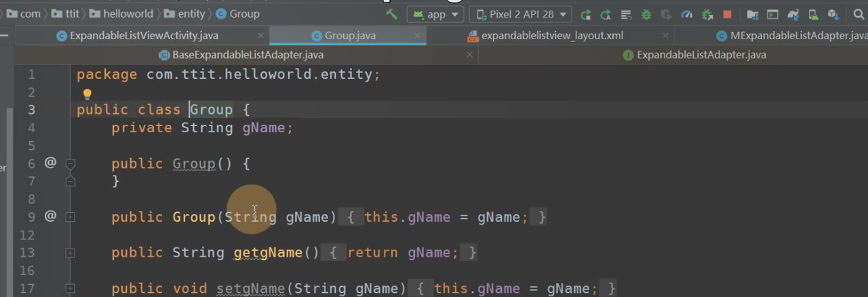Click the Make Project hammer icon
The height and width of the screenshot is (297, 868).
(391, 14)
